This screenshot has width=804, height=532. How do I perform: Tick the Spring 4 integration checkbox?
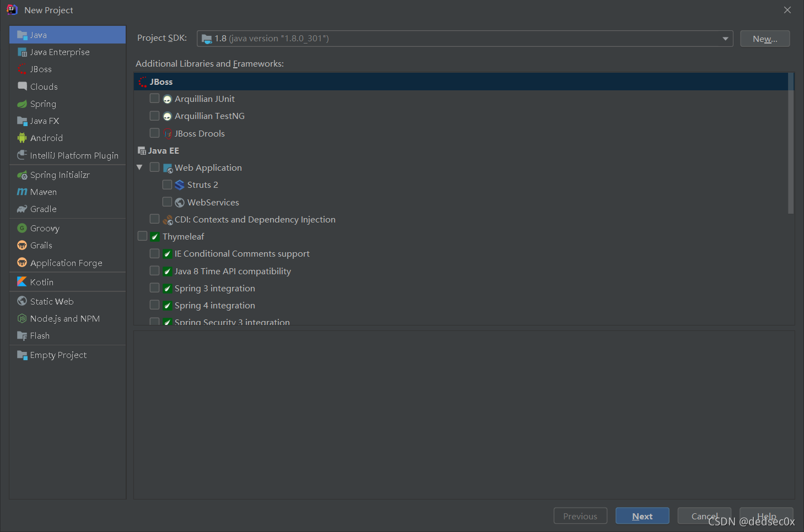tap(155, 305)
